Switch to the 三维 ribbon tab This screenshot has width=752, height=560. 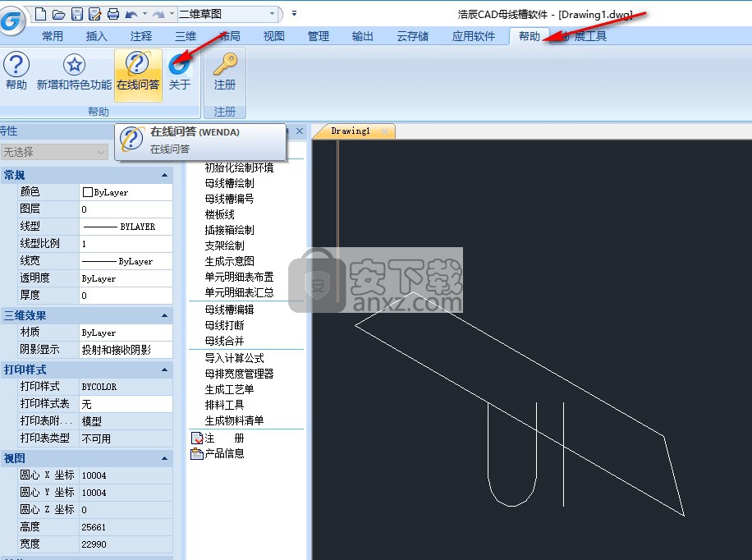(185, 36)
